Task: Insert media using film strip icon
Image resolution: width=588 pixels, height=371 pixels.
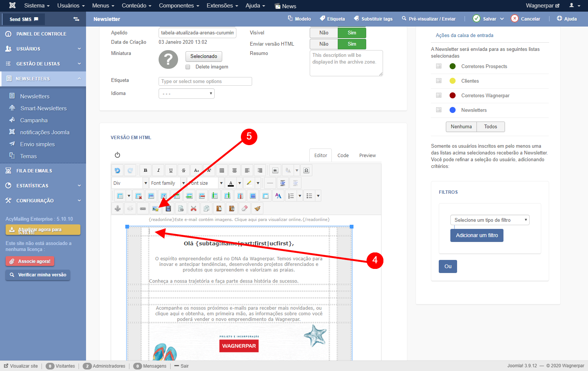Action: pos(168,209)
